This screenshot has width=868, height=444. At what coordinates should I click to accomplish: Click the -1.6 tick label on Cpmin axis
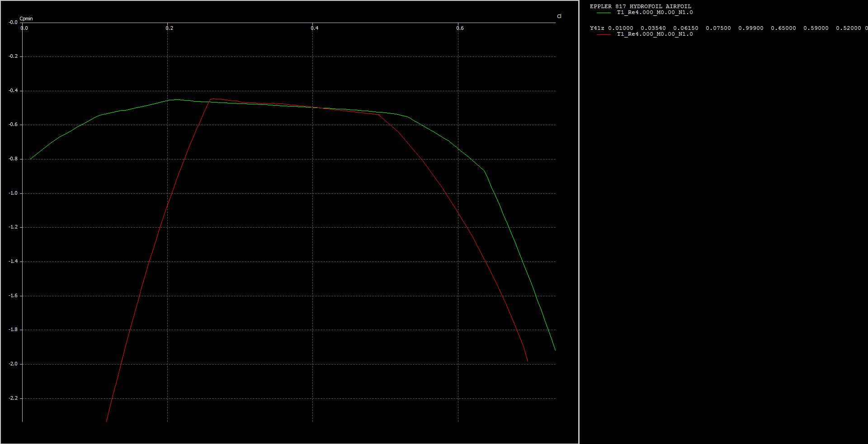(12, 295)
